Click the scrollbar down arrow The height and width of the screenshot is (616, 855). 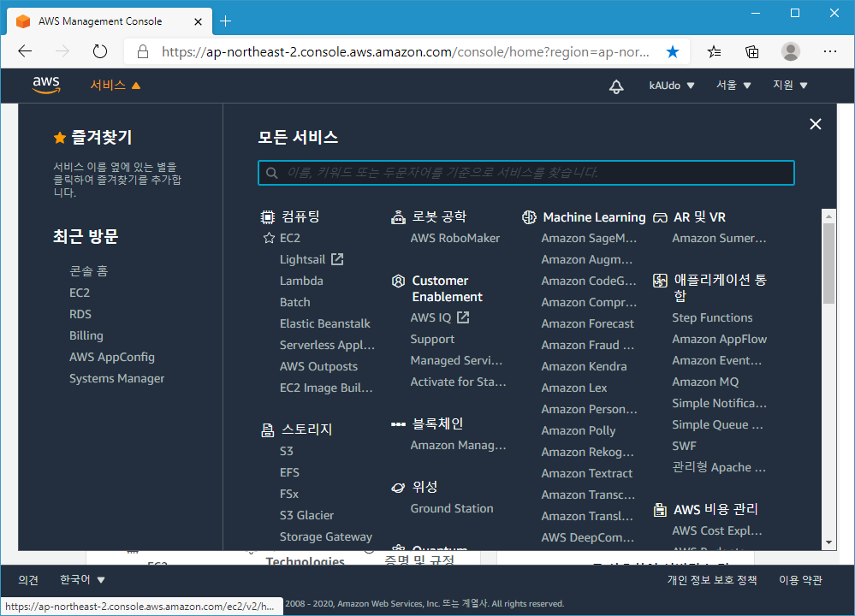point(828,542)
